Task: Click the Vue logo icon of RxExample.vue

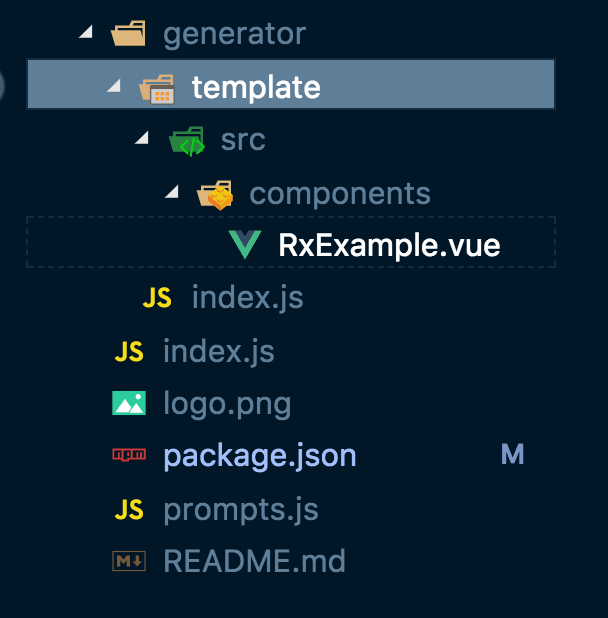Action: pyautogui.click(x=245, y=244)
